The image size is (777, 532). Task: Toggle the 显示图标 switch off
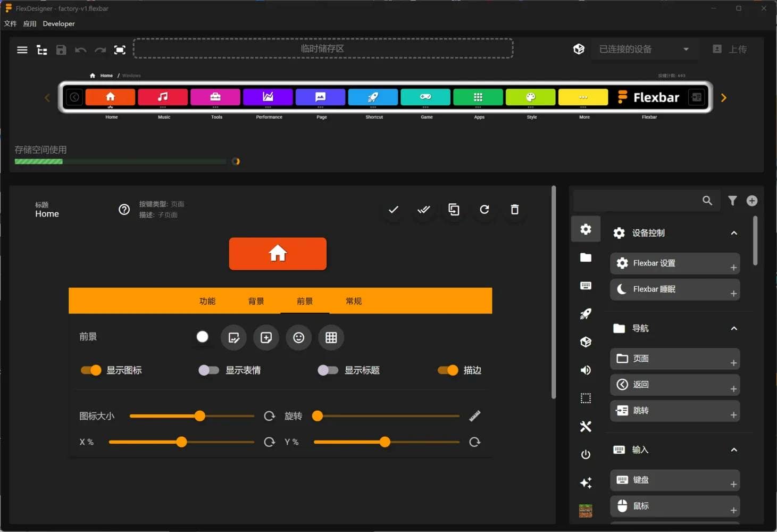[91, 370]
